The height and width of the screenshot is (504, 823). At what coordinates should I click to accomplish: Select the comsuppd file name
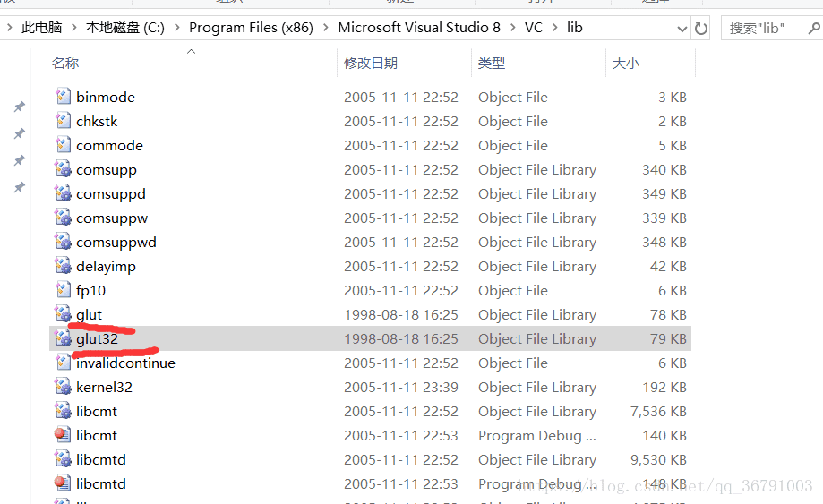click(111, 194)
